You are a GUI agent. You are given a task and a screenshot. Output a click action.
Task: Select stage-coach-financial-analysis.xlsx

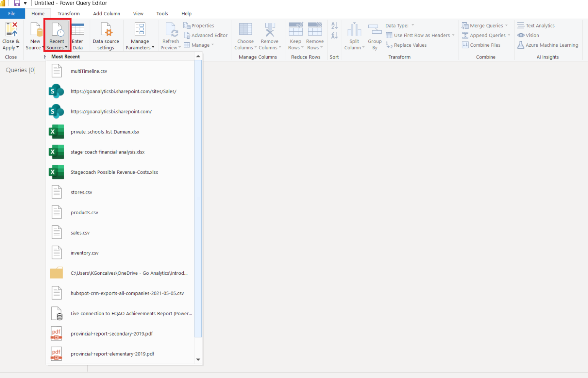[x=120, y=152]
